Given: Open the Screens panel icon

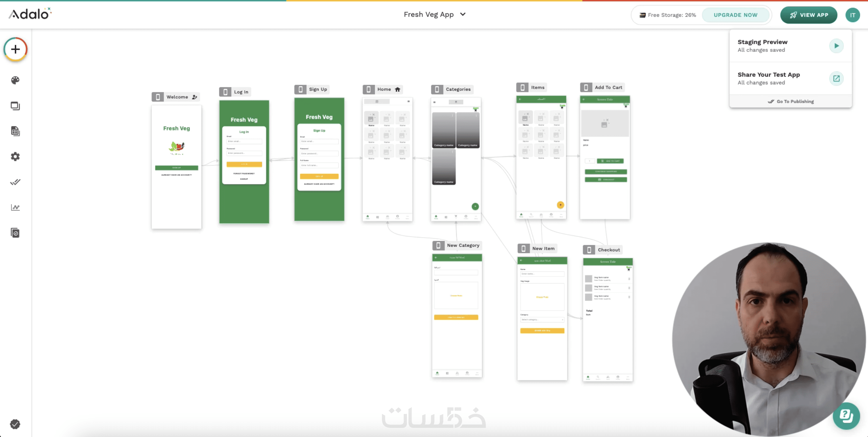Looking at the screenshot, I should click(15, 106).
